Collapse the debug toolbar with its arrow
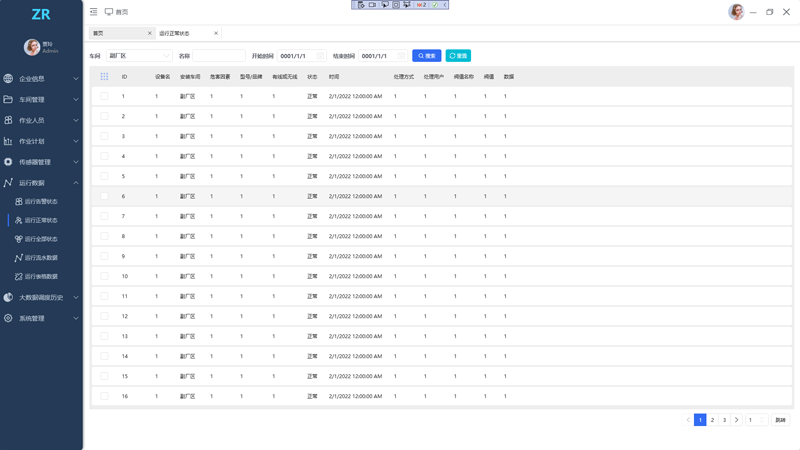The image size is (800, 450). click(x=445, y=5)
